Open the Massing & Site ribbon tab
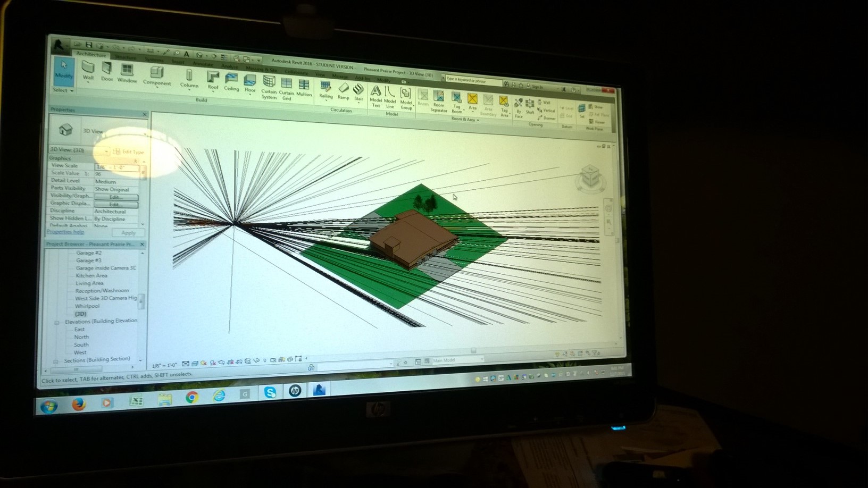 pyautogui.click(x=261, y=69)
